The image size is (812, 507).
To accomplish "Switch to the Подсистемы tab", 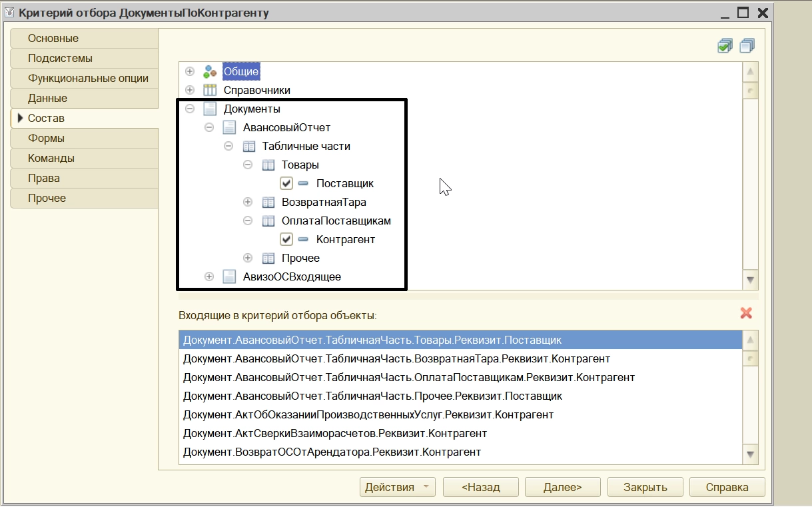I will tap(85, 59).
